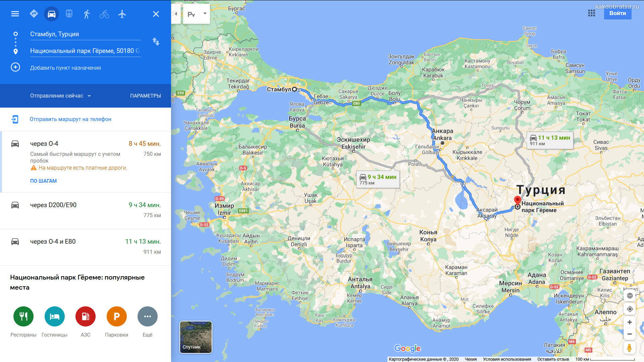644x362 pixels.
Task: Edit the Стамбул, Турция starting point field
Action: tap(85, 34)
